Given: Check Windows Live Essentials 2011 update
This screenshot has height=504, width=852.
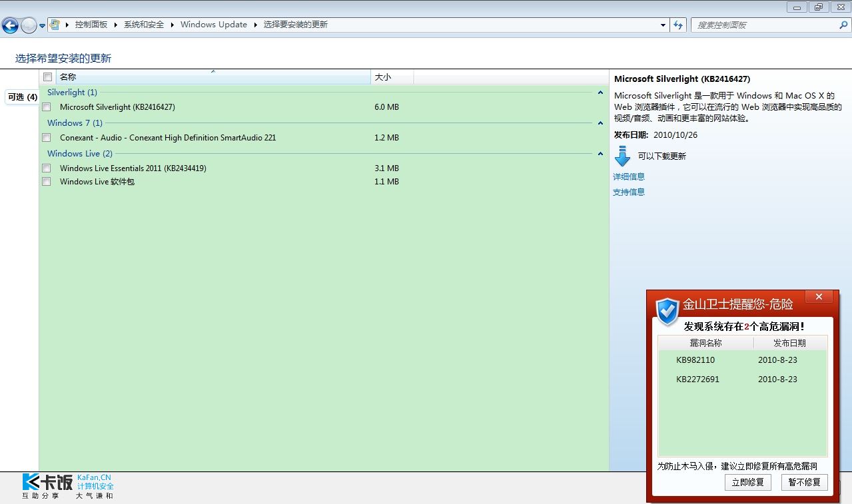Looking at the screenshot, I should [x=47, y=168].
